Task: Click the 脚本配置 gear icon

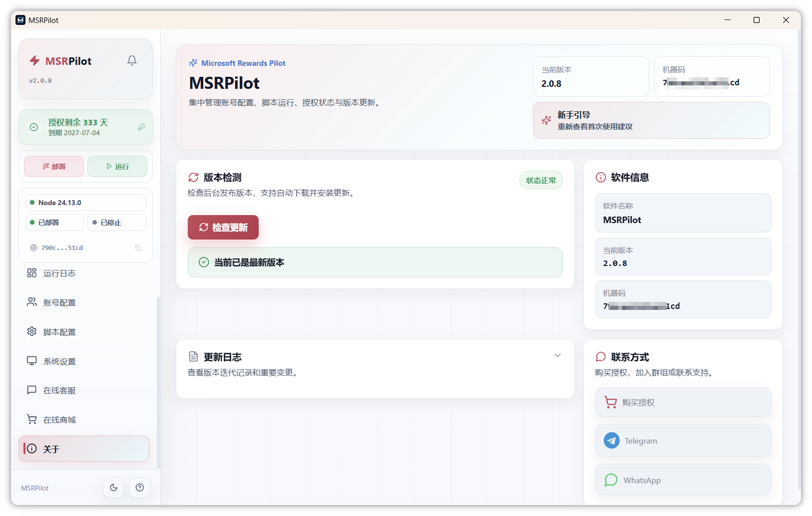Action: point(32,331)
